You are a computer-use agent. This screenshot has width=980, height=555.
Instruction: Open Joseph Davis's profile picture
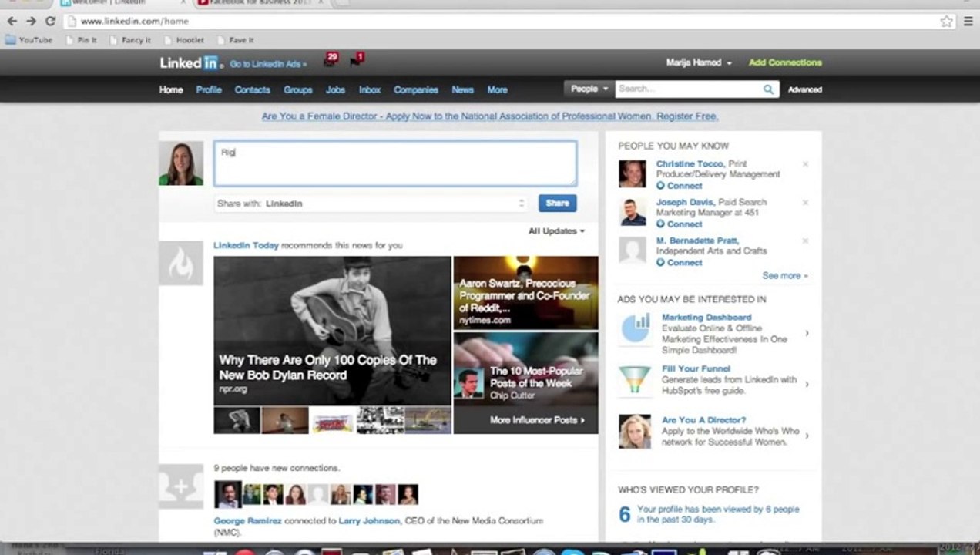tap(633, 212)
